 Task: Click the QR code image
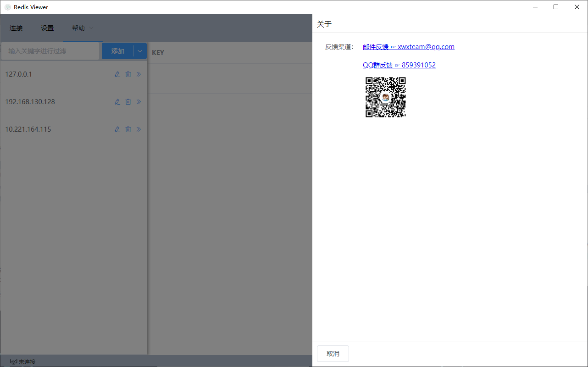tap(386, 97)
